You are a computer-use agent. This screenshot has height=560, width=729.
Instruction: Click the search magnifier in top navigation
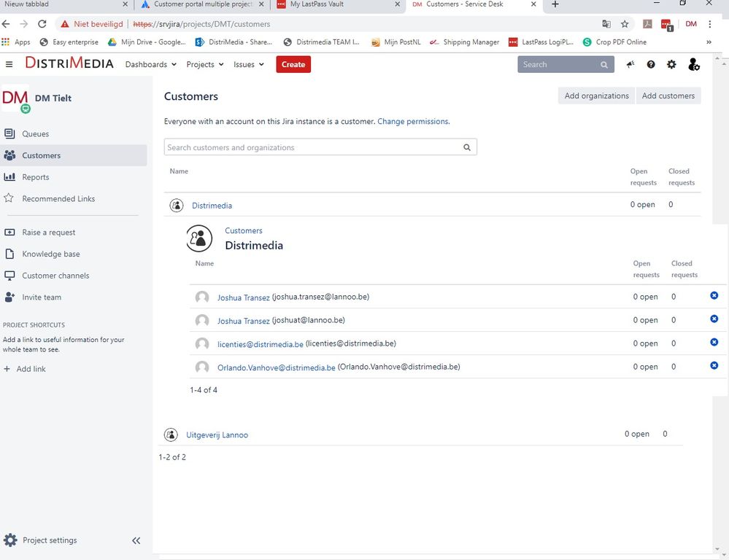604,65
